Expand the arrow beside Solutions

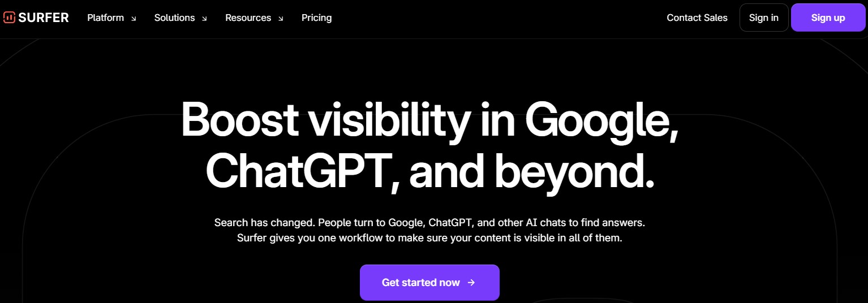pos(204,19)
